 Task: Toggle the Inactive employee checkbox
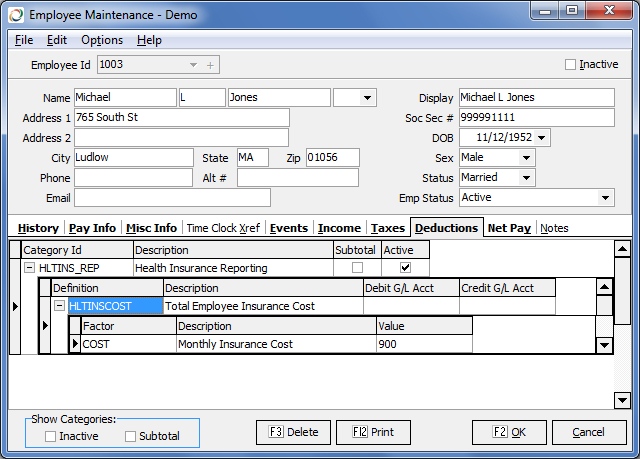tap(571, 65)
